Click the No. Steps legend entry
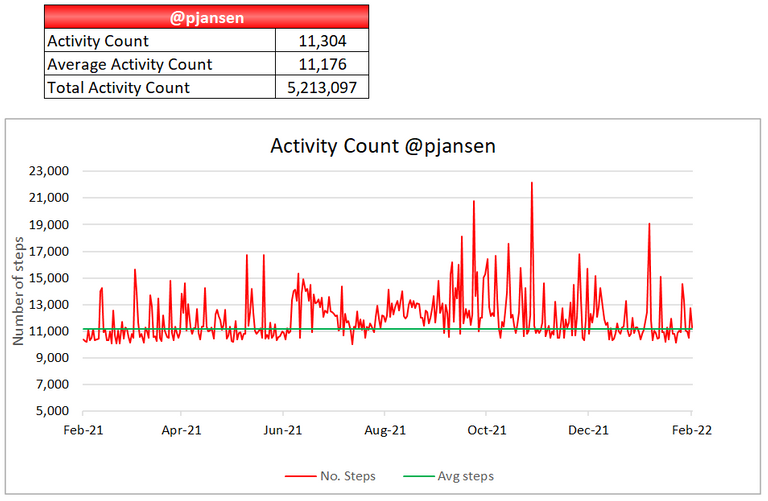This screenshot has width=768, height=501. 330,476
